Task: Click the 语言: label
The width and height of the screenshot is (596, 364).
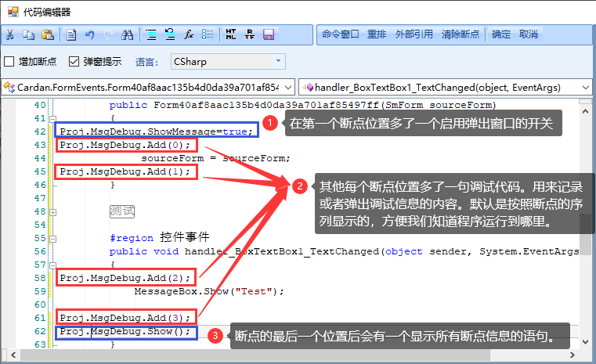Action: pyautogui.click(x=147, y=62)
